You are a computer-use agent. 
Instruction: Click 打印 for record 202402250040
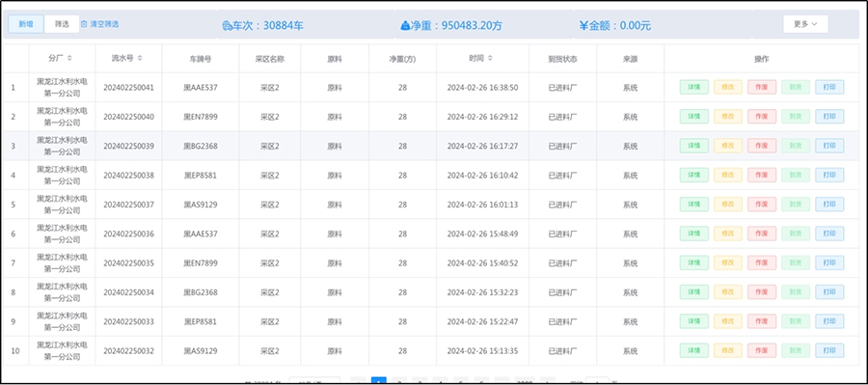[x=829, y=117]
